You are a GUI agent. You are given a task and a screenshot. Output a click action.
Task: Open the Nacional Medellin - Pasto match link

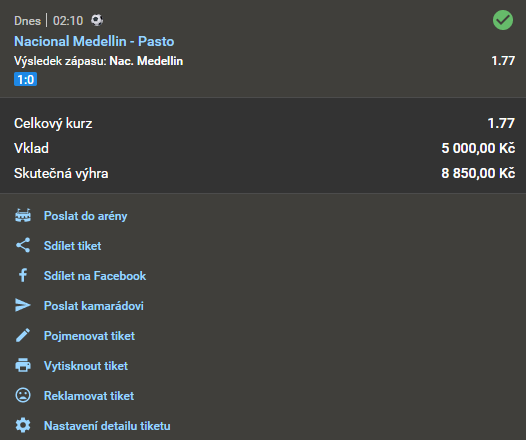[94, 41]
